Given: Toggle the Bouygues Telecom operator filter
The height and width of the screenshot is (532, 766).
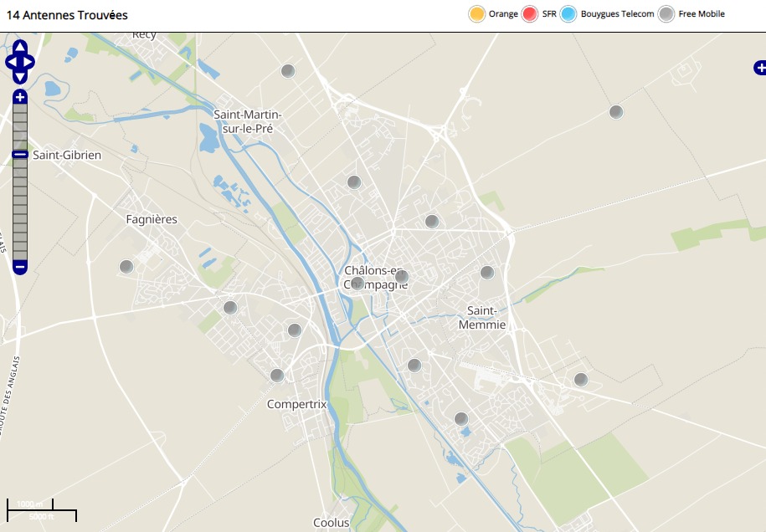Looking at the screenshot, I should (x=568, y=14).
